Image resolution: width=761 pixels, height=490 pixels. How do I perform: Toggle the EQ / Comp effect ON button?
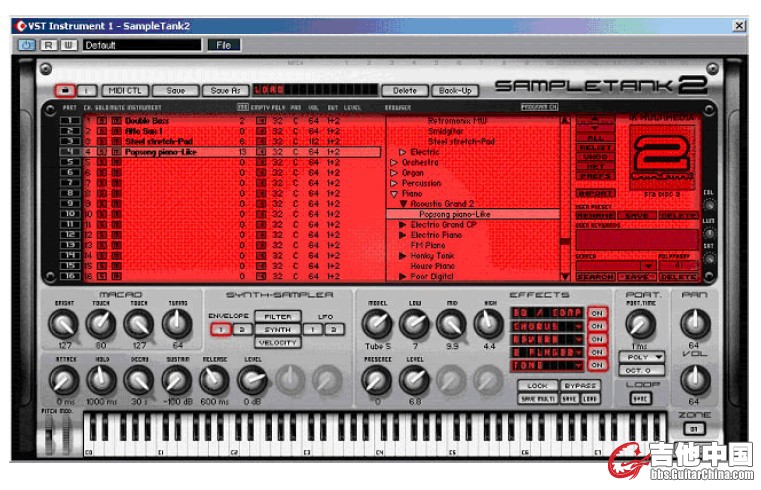[x=597, y=313]
